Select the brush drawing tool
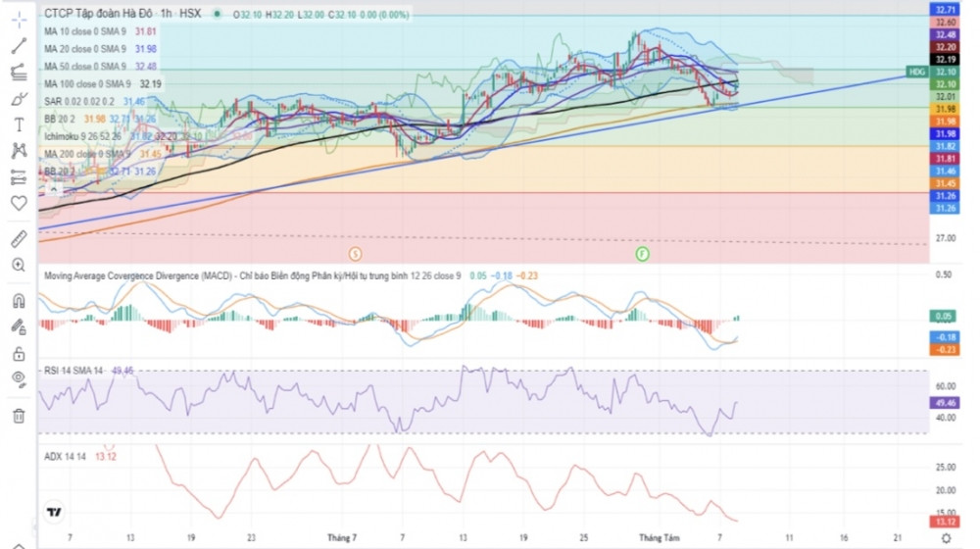Screen dimensions: 980x549 click(x=19, y=98)
